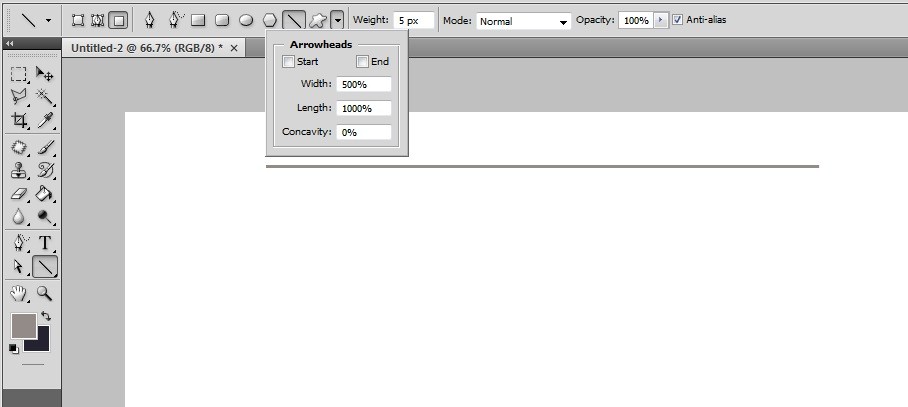The image size is (908, 407).
Task: Open the tool preset picker arrow
Action: coord(49,20)
